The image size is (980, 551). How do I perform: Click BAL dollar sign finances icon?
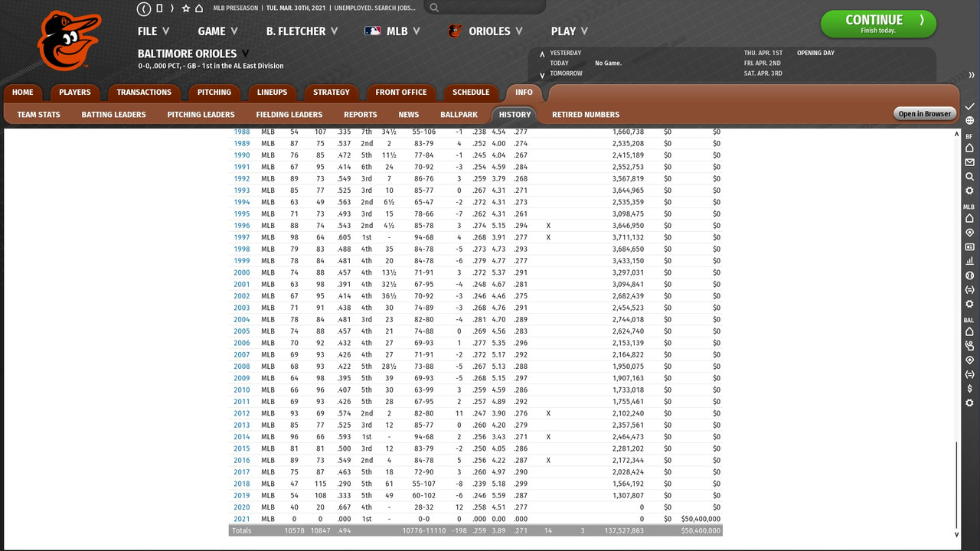969,389
